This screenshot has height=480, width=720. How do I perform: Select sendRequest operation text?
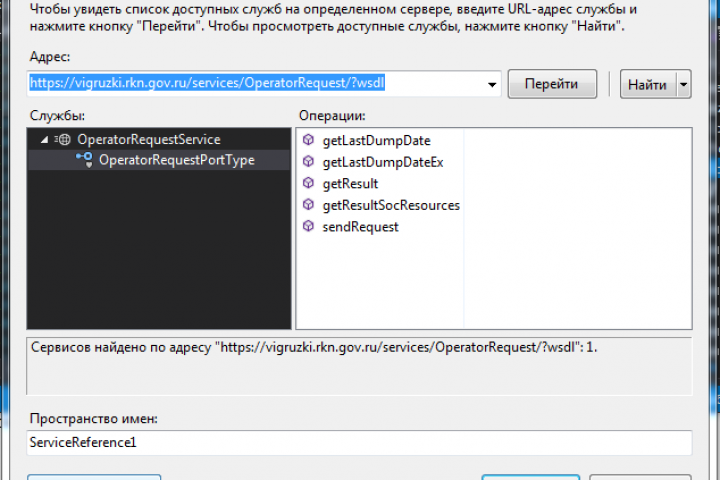click(360, 227)
